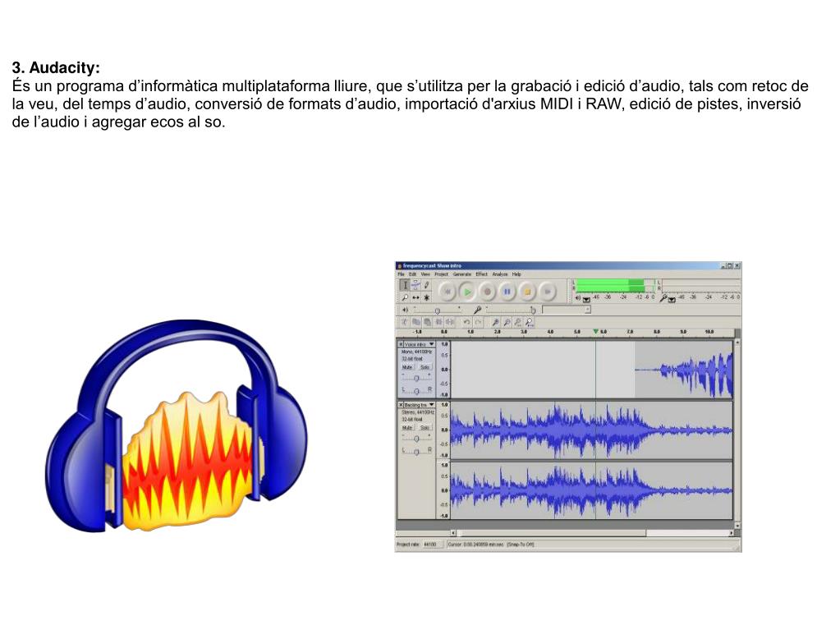Click the green Play button
Image resolution: width=840 pixels, height=630 pixels.
467,292
